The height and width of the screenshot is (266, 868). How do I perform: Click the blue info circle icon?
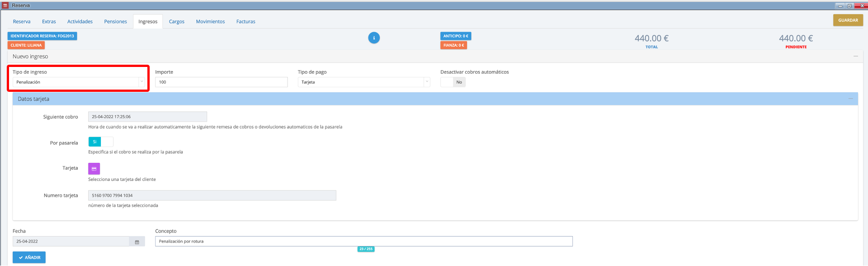coord(374,38)
